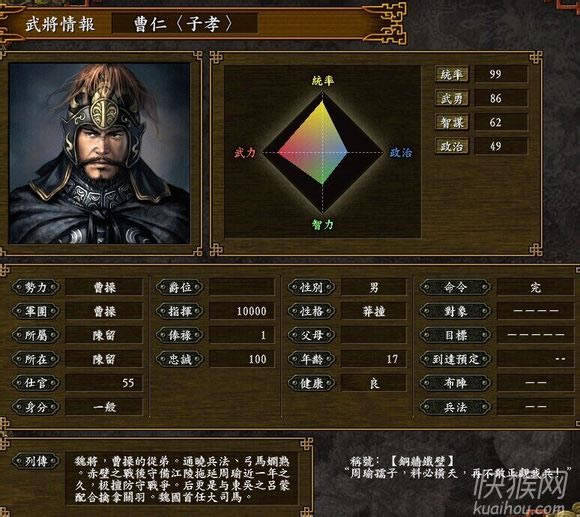Click the 統率 stat label button
The height and width of the screenshot is (517, 580).
[x=452, y=74]
